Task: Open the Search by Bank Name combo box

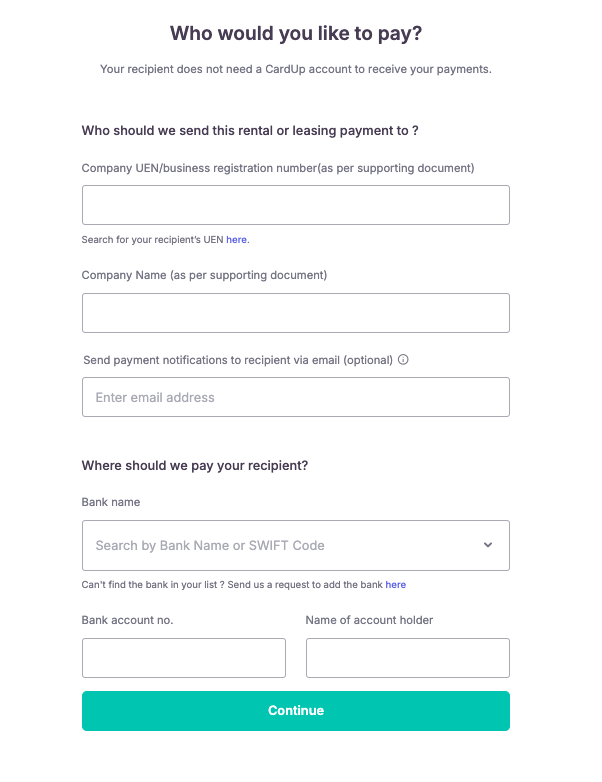Action: pos(280,545)
